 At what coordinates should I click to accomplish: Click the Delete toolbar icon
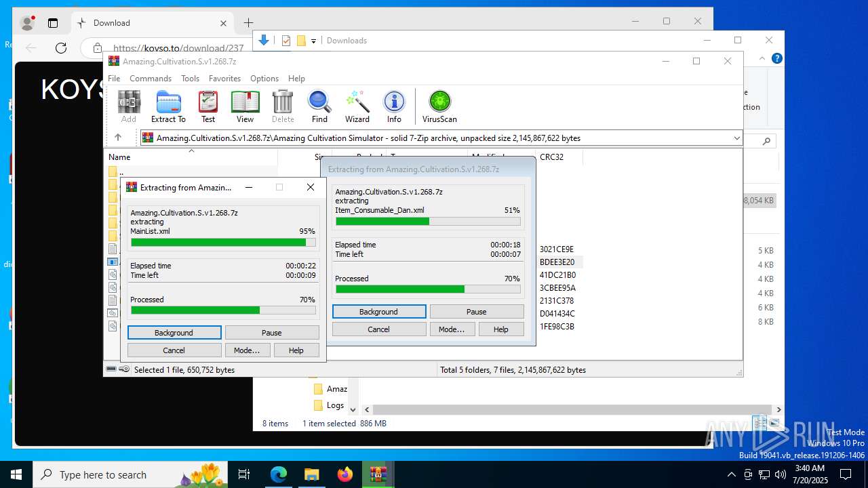click(x=283, y=106)
